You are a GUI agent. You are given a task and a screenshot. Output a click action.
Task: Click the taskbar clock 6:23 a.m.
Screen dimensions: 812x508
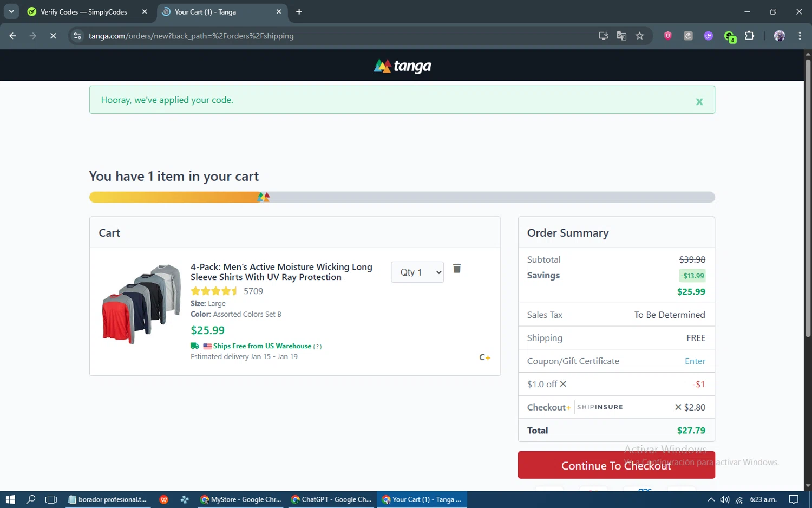click(763, 499)
